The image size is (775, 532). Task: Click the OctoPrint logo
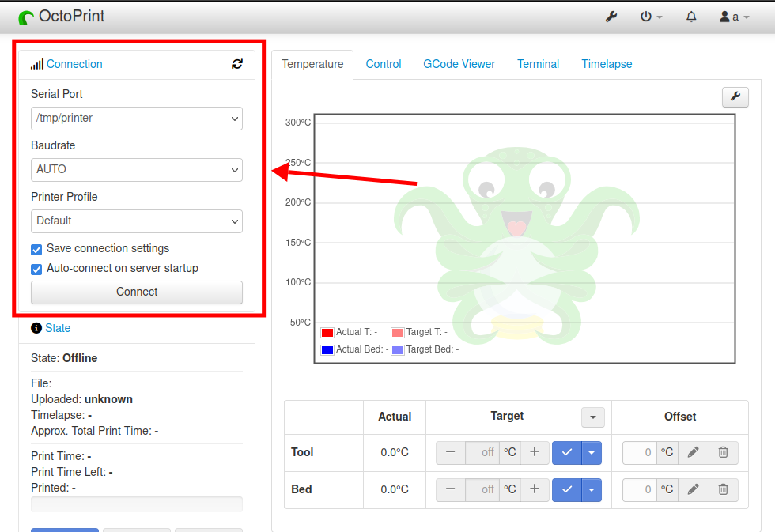[x=62, y=17]
